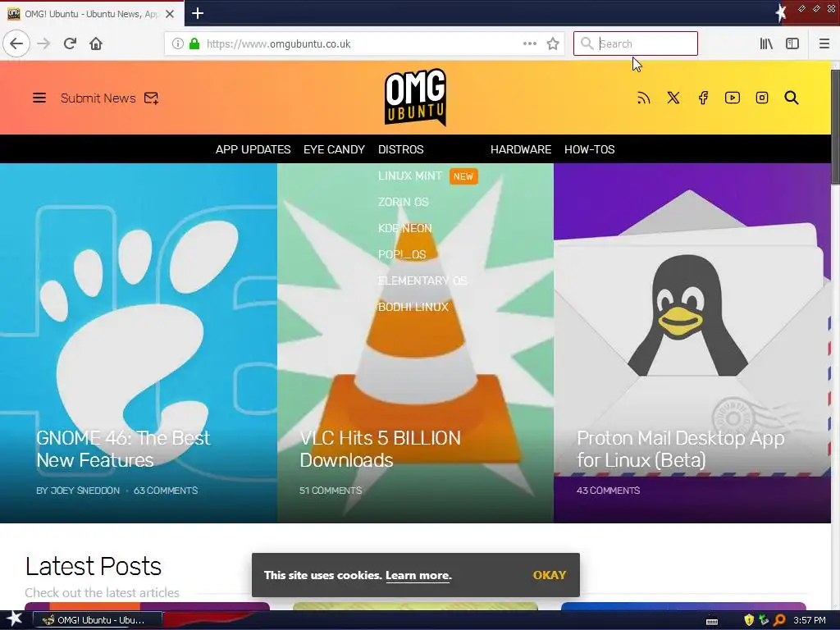Screen dimensions: 840x630
Task: Show site information for omgubuntu.co.uk
Action: click(x=178, y=43)
